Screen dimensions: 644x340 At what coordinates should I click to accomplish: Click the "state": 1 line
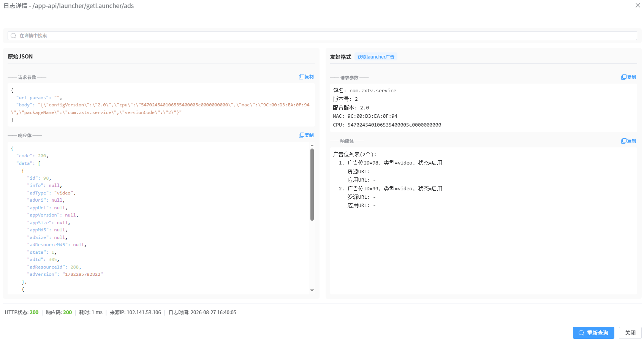point(42,252)
